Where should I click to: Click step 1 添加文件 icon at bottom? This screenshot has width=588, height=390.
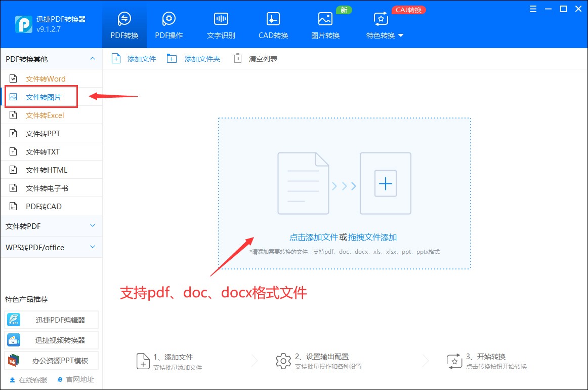coord(143,361)
